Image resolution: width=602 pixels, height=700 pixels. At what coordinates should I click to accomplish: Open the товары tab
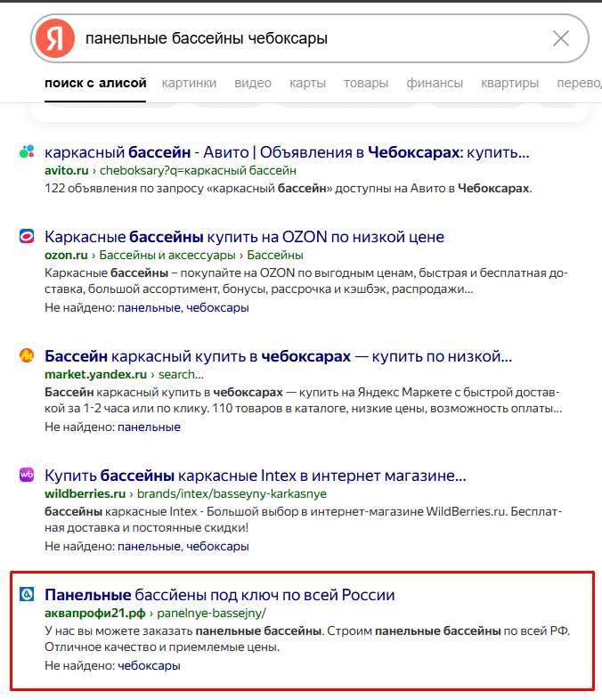click(x=366, y=84)
